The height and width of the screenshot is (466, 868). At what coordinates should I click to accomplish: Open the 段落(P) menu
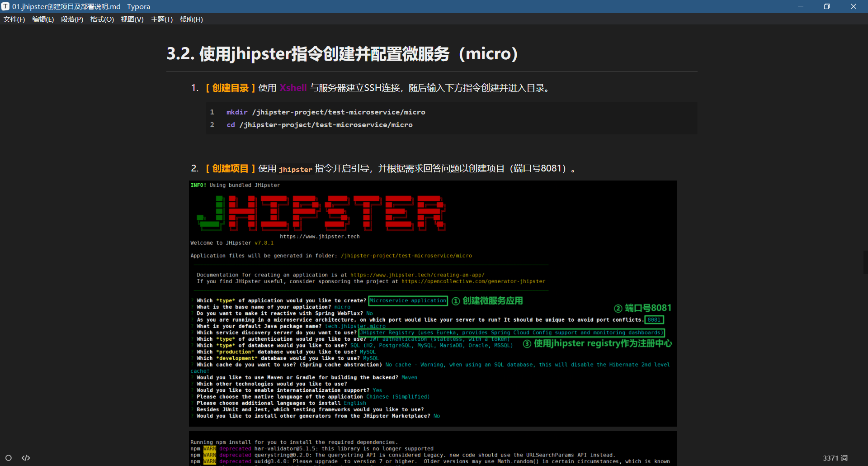click(72, 19)
